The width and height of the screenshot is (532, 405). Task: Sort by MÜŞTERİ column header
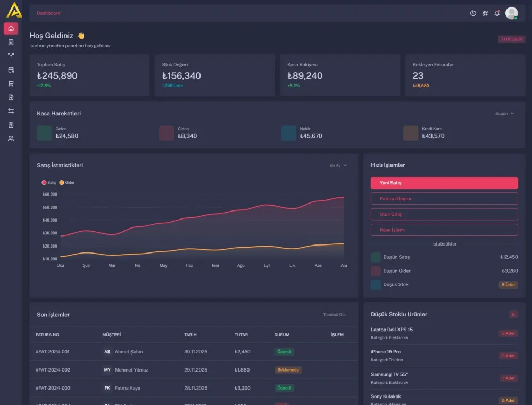(112, 335)
